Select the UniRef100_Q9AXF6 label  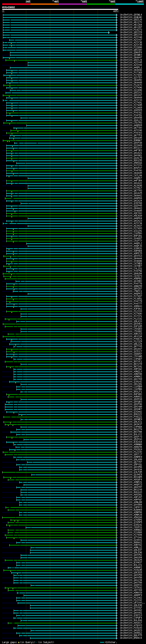click(131, 53)
